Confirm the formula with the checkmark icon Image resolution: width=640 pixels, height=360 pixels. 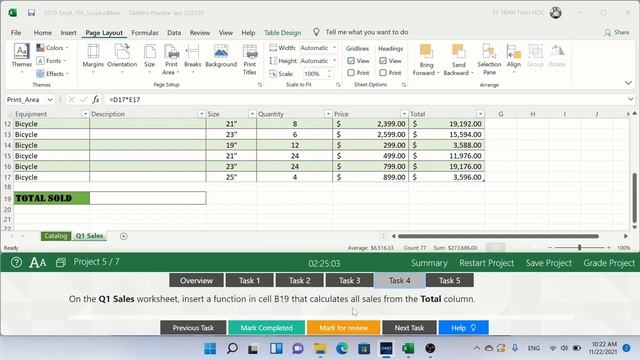pos(83,99)
